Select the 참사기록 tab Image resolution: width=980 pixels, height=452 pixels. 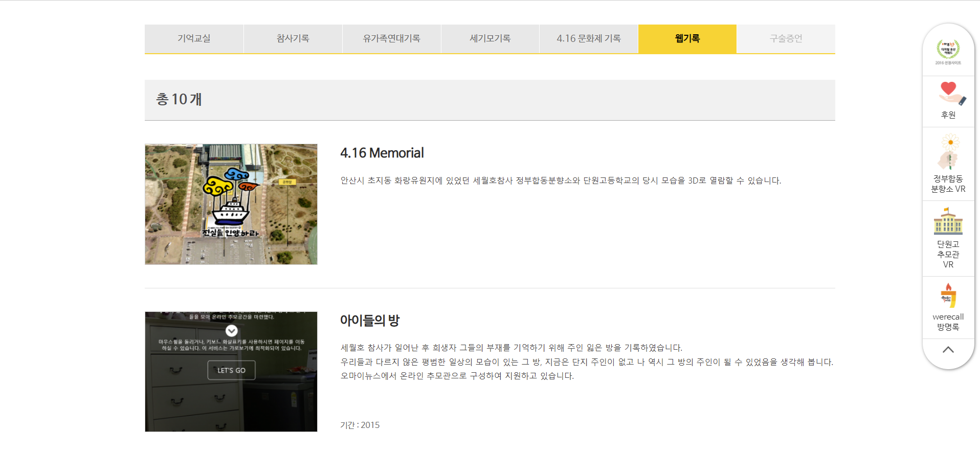[x=293, y=38]
